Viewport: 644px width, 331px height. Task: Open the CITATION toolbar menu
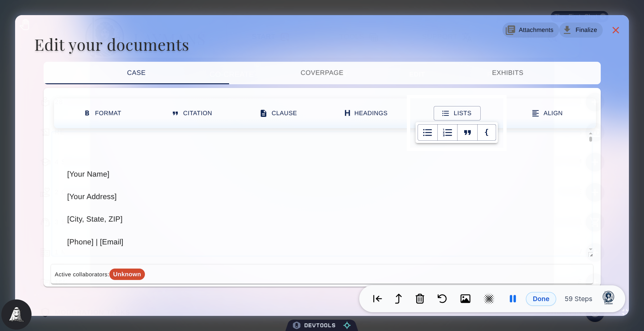pyautogui.click(x=192, y=113)
